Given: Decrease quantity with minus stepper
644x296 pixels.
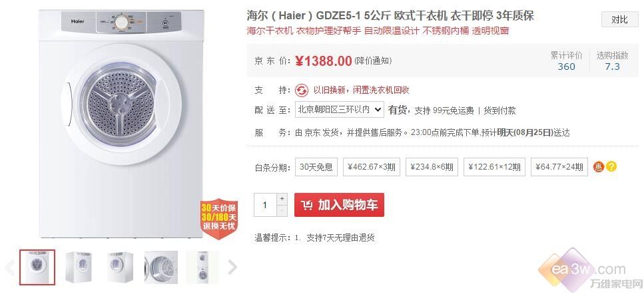Looking at the screenshot, I should 282,210.
